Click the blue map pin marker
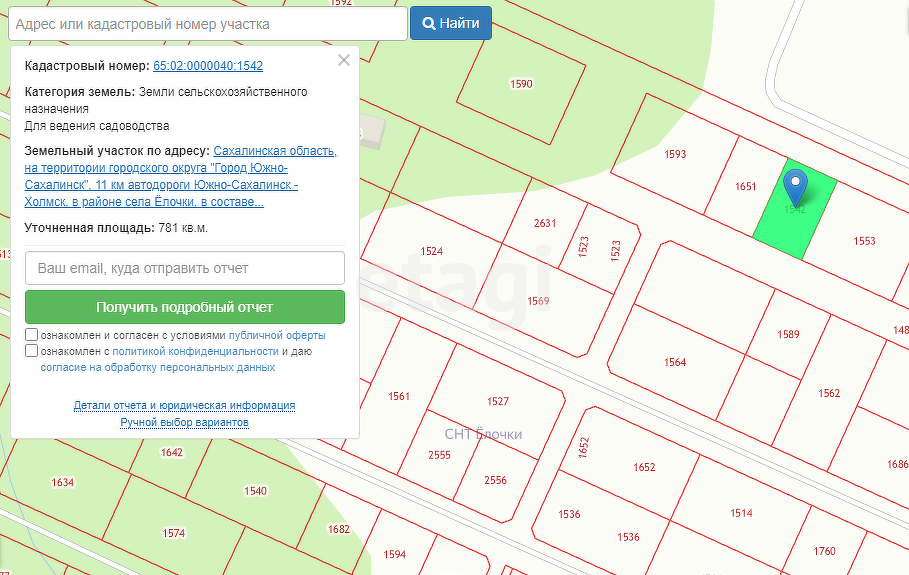 coord(795,186)
